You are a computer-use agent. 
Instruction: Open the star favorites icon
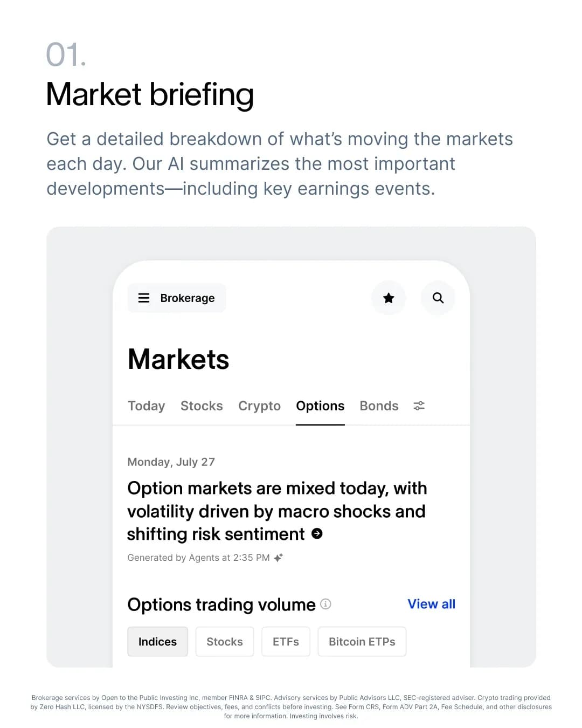coord(389,298)
